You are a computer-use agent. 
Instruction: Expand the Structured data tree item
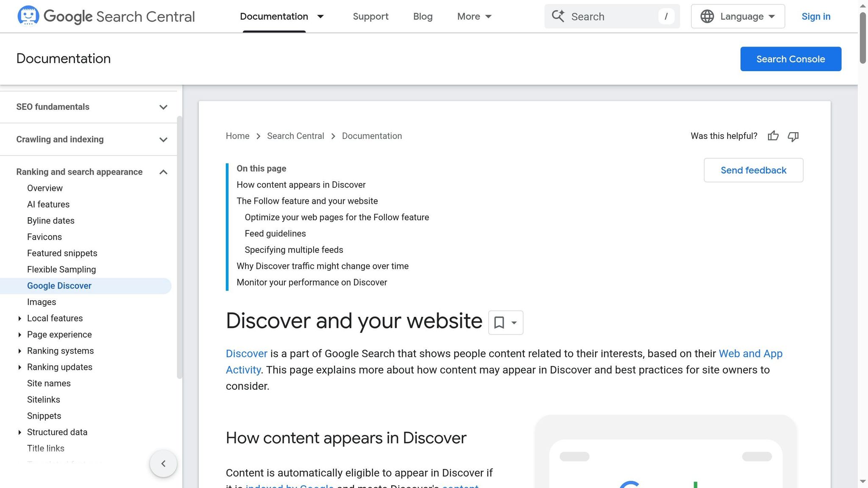coord(19,433)
